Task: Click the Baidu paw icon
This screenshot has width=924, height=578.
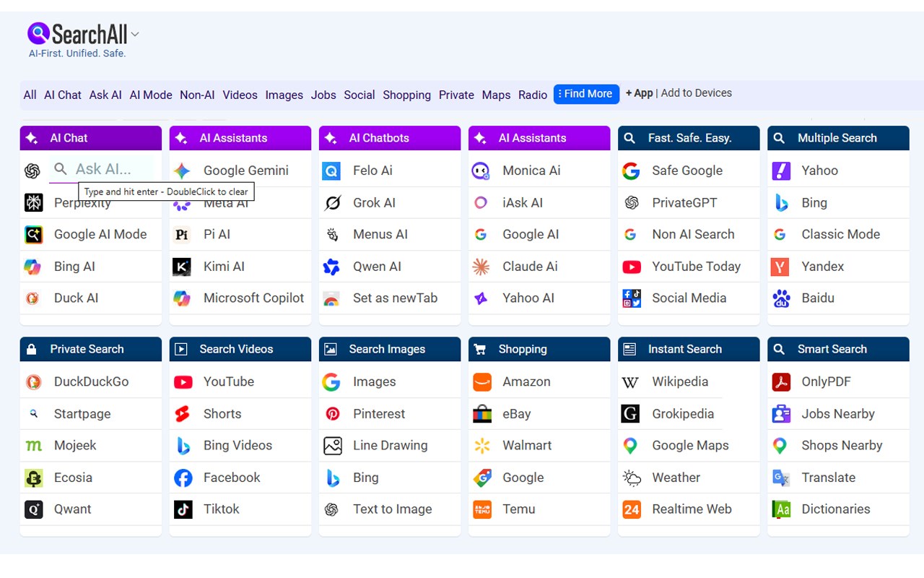Action: click(x=781, y=298)
